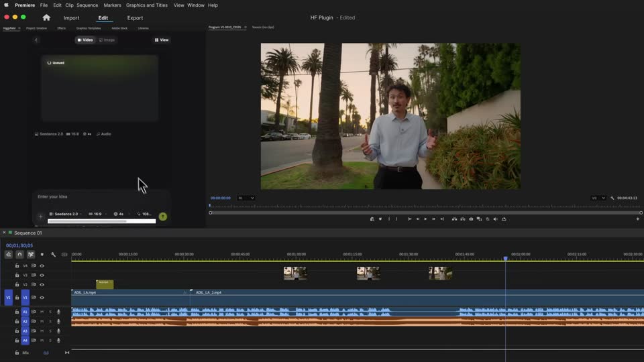644x362 pixels.
Task: Click the Enter your idea prompt field
Action: click(x=101, y=197)
